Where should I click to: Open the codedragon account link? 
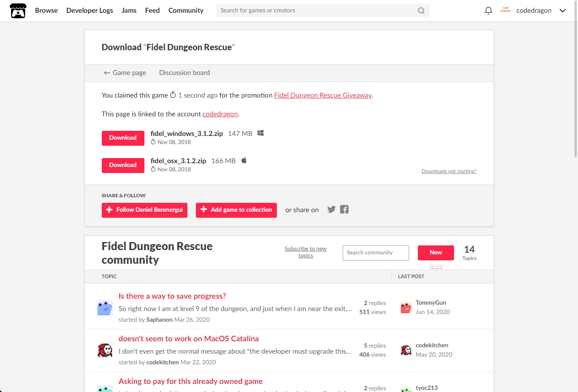click(x=220, y=114)
